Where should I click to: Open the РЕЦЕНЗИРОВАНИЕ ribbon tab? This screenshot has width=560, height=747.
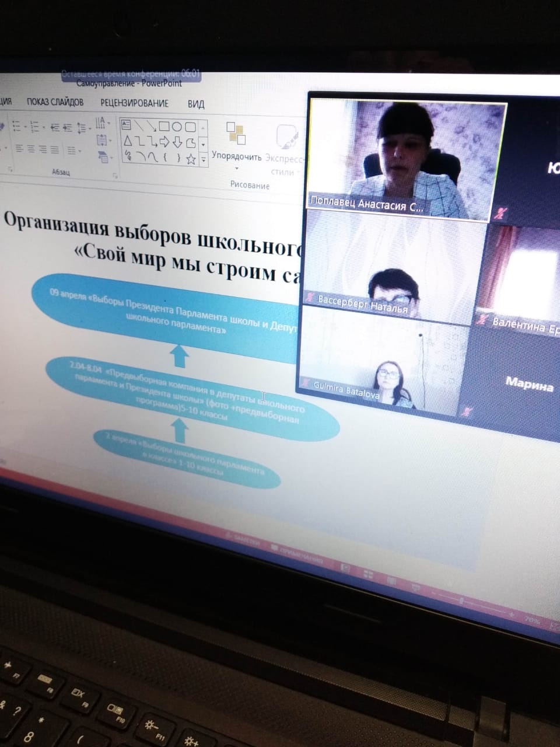(134, 103)
